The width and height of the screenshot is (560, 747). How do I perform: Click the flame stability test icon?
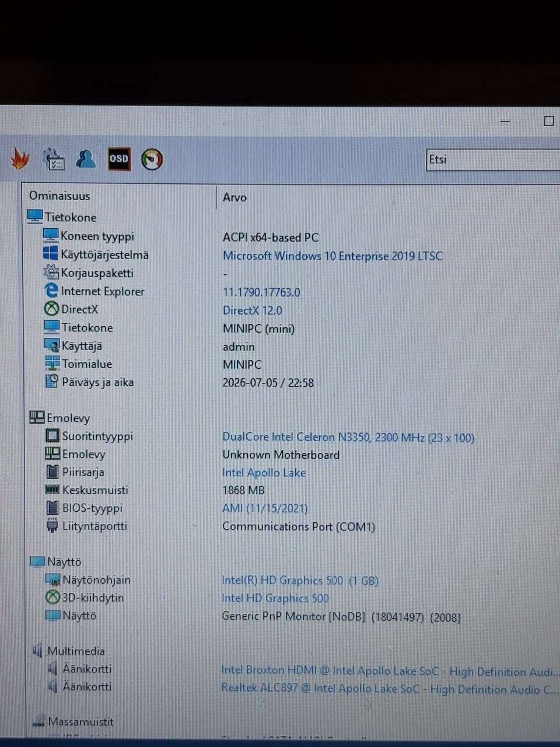coord(20,159)
